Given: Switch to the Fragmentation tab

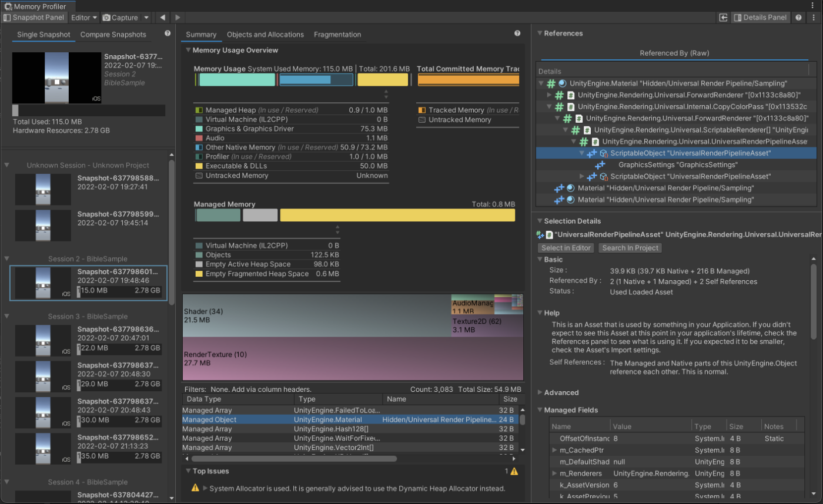Looking at the screenshot, I should (337, 34).
